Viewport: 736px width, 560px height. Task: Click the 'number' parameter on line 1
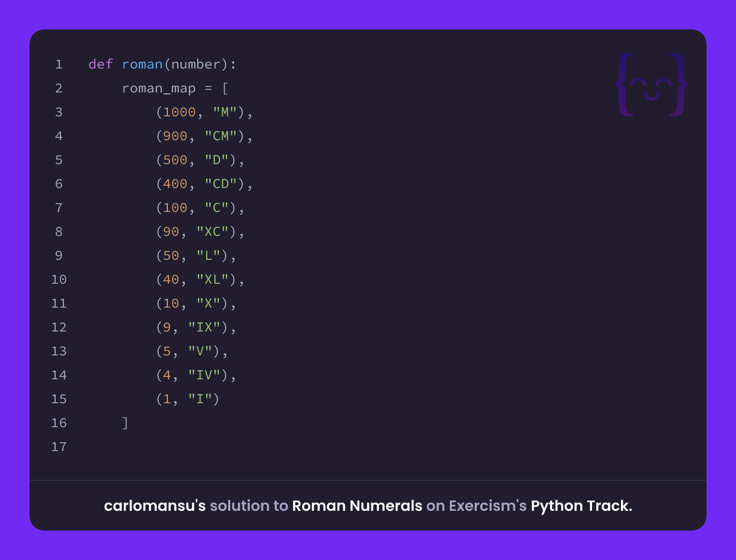(x=195, y=64)
